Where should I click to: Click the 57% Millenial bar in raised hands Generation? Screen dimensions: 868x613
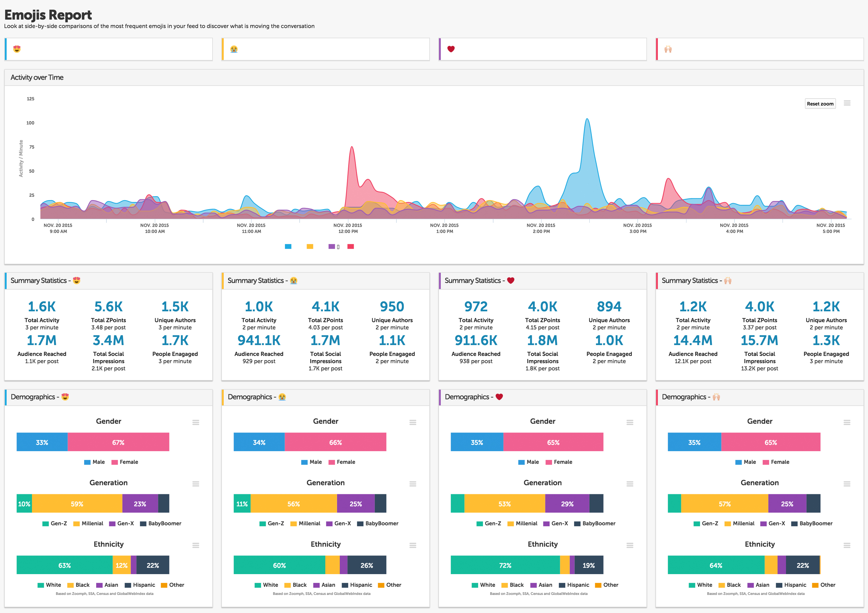click(725, 504)
